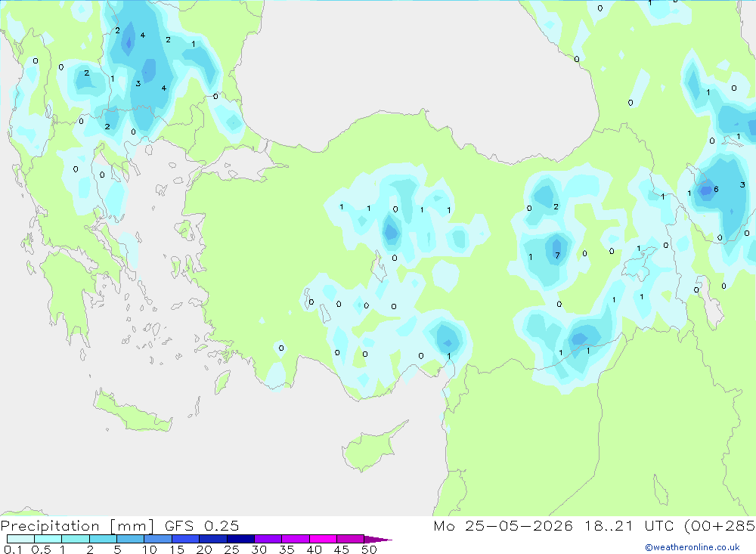Click the '18..21 UTC' time range text
The height and width of the screenshot is (554, 756).
click(x=631, y=526)
